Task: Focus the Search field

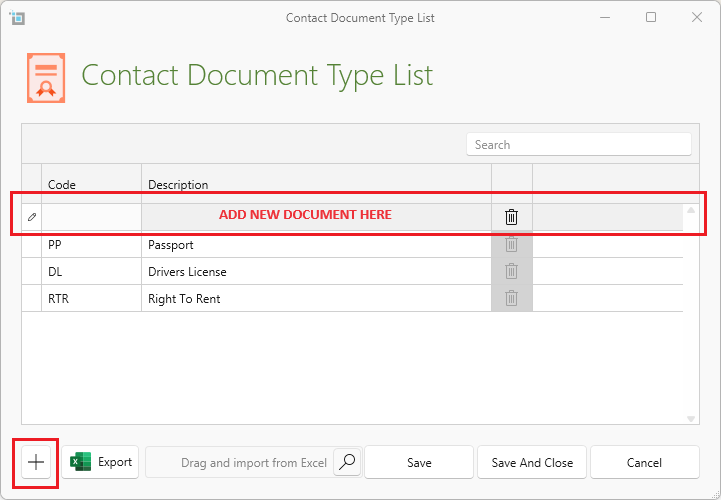Action: (x=578, y=145)
